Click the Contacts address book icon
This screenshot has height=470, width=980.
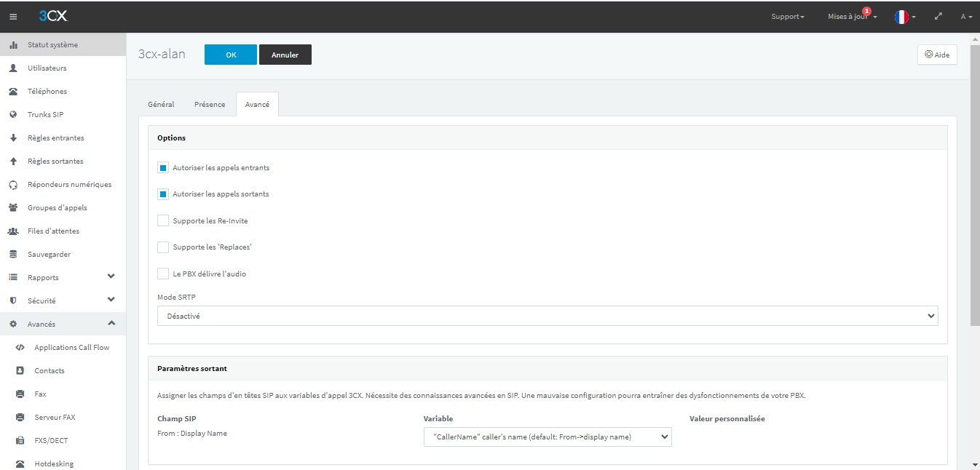click(20, 371)
